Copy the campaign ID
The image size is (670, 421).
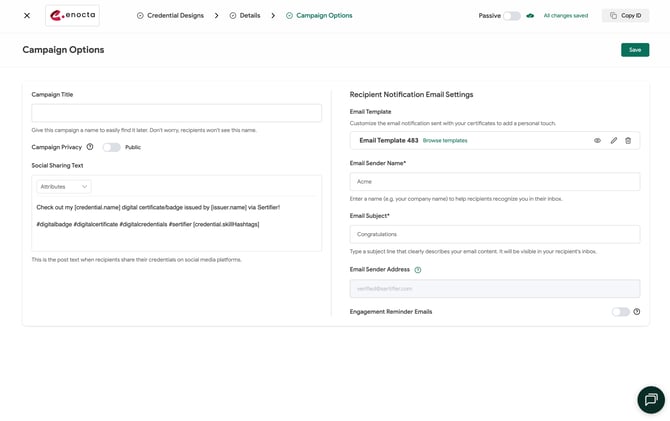626,15
